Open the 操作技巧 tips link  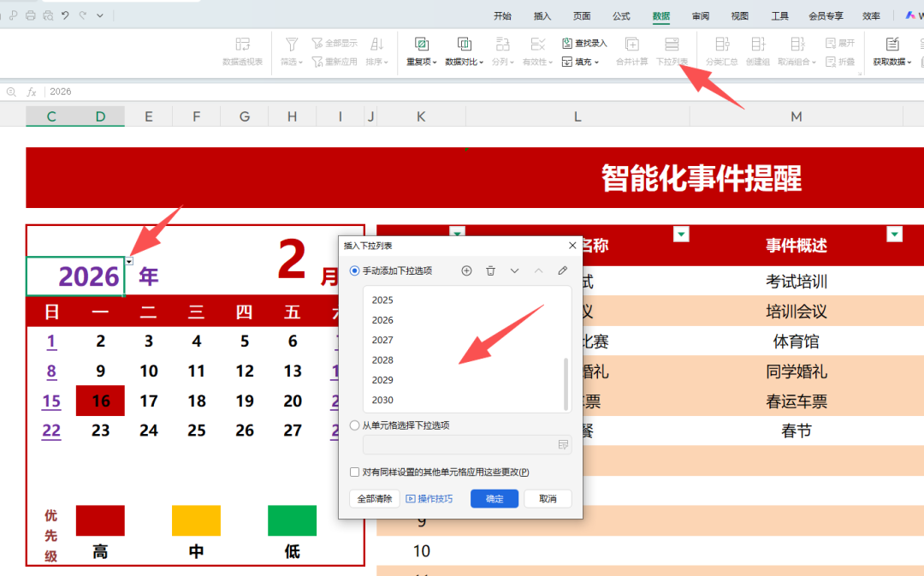(429, 499)
